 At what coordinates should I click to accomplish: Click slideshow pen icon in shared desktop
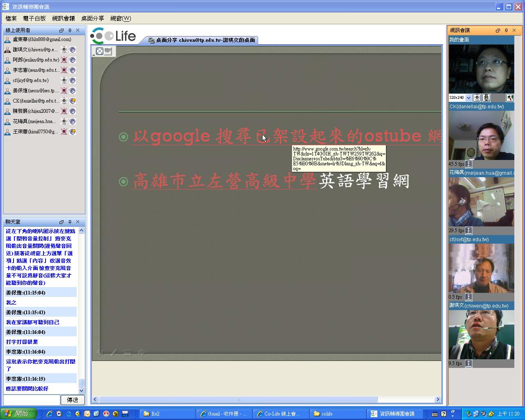point(114,352)
